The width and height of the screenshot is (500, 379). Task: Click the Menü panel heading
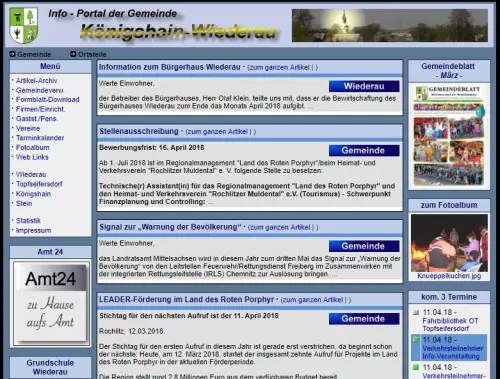tap(50, 66)
